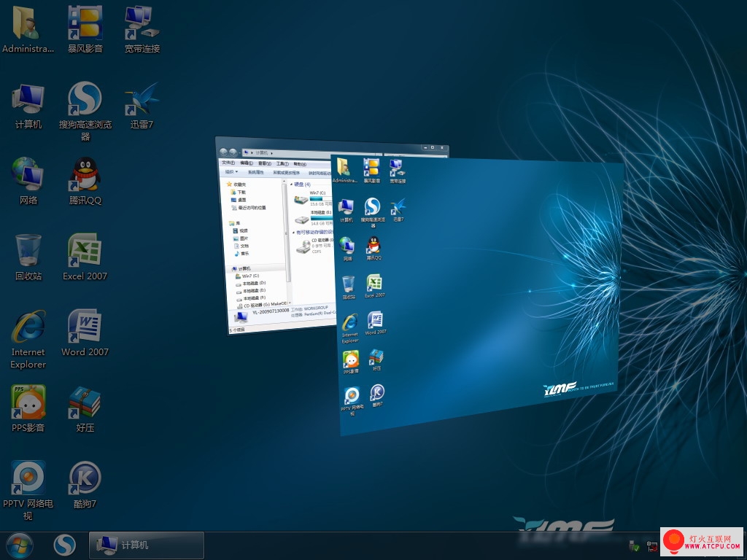The image size is (747, 560).
Task: Click 计算机 Explorer window title bar in Flip 3D
Action: (332, 145)
